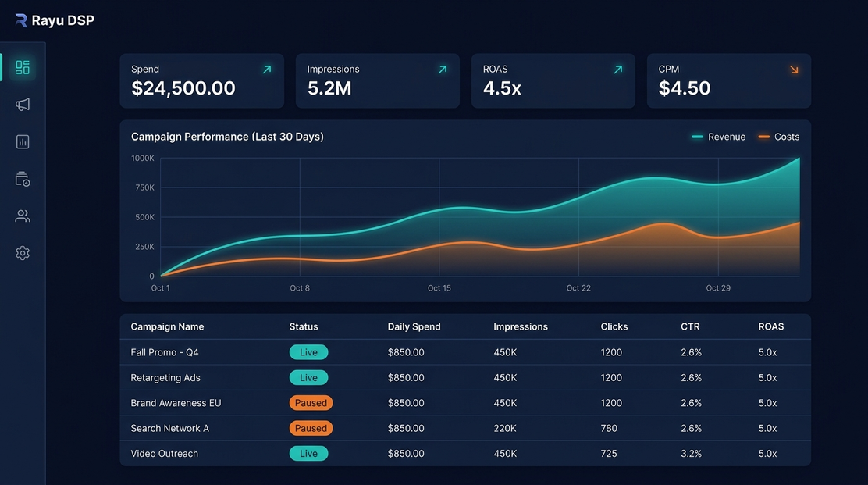Click the Oct 1 axis label

(161, 288)
